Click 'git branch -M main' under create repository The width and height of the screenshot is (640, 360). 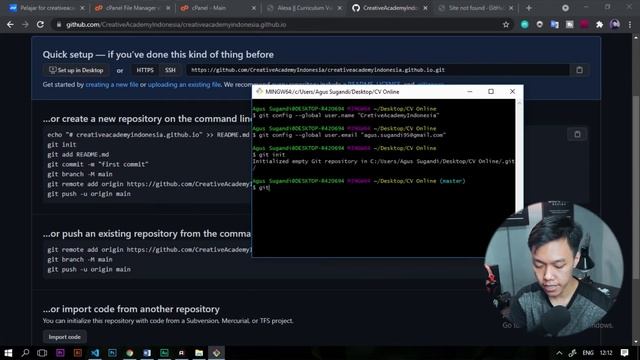click(80, 174)
